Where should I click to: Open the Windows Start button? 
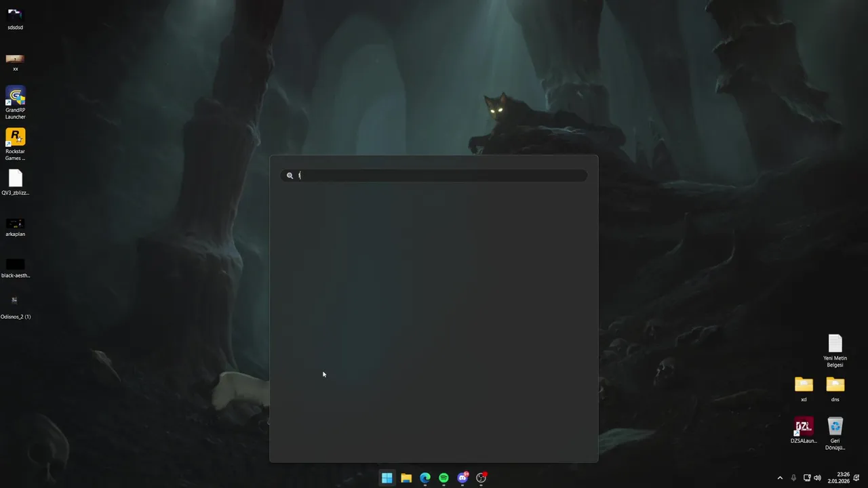coord(387,478)
